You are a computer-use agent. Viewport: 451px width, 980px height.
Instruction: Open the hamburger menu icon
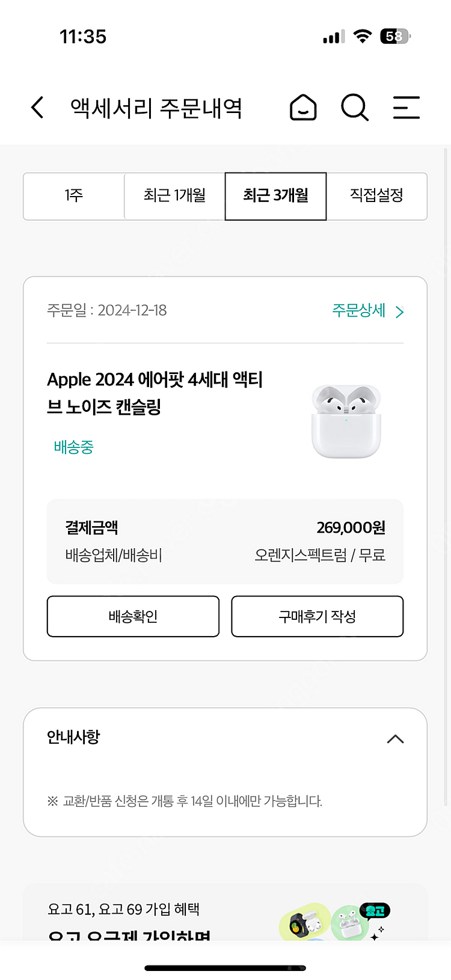pos(406,108)
